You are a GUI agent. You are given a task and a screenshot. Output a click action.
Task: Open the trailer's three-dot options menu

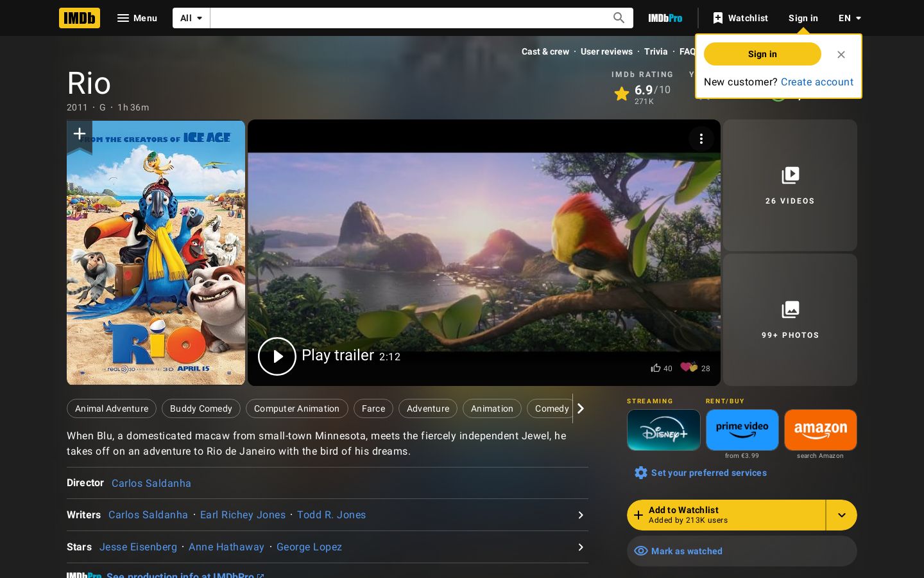click(701, 139)
